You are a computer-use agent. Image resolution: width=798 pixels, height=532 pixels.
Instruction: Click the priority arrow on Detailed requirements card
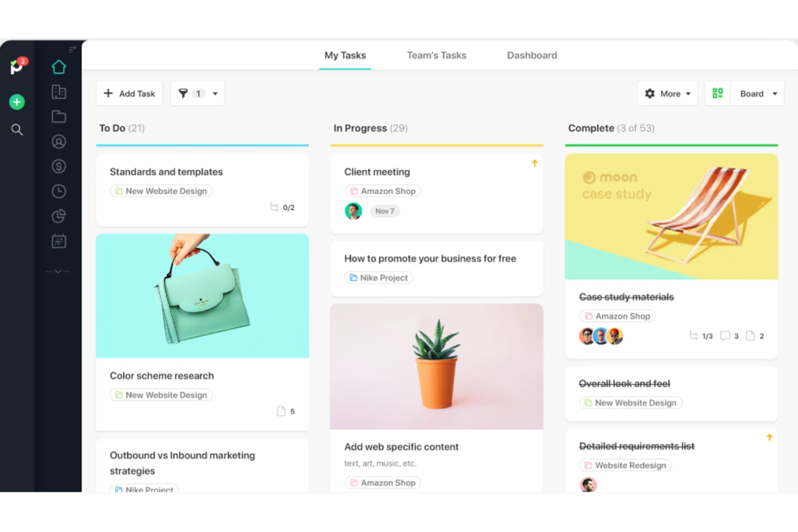pos(769,438)
